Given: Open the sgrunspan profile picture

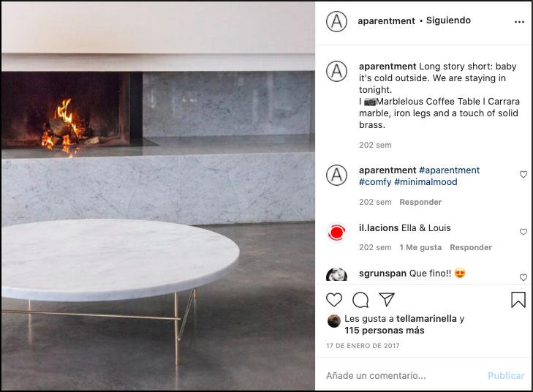Looking at the screenshot, I should point(336,274).
